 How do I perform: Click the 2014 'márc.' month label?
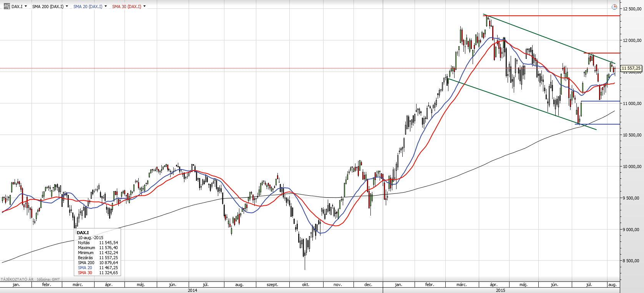click(78, 285)
